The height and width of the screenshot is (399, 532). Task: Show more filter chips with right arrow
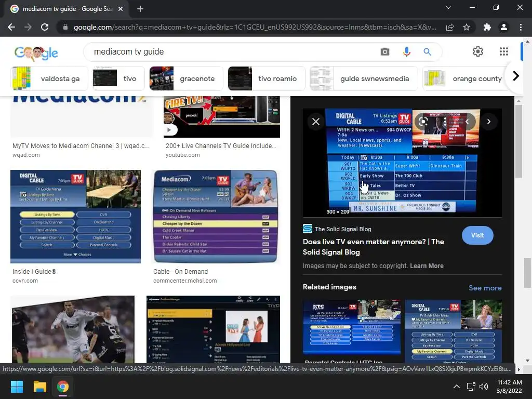point(516,76)
